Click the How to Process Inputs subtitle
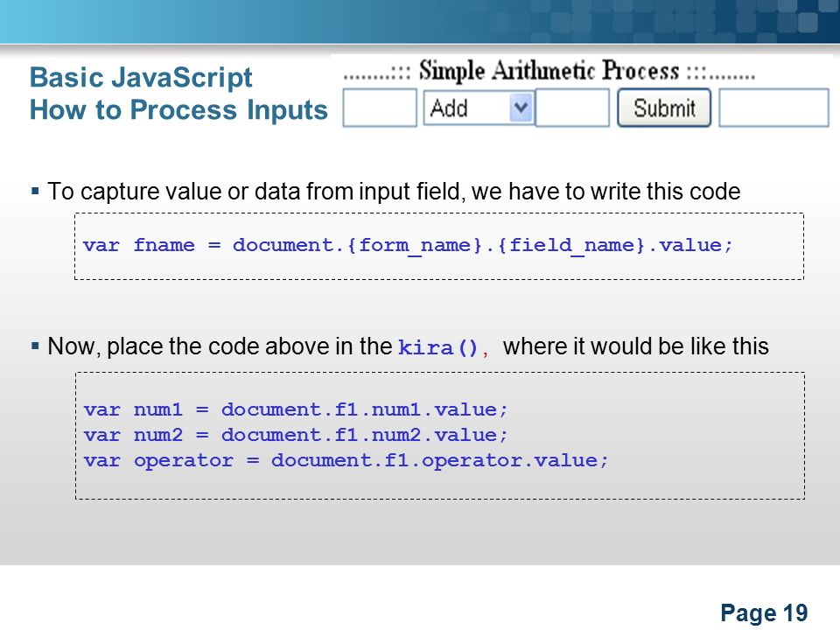This screenshot has width=840, height=630. tap(178, 110)
